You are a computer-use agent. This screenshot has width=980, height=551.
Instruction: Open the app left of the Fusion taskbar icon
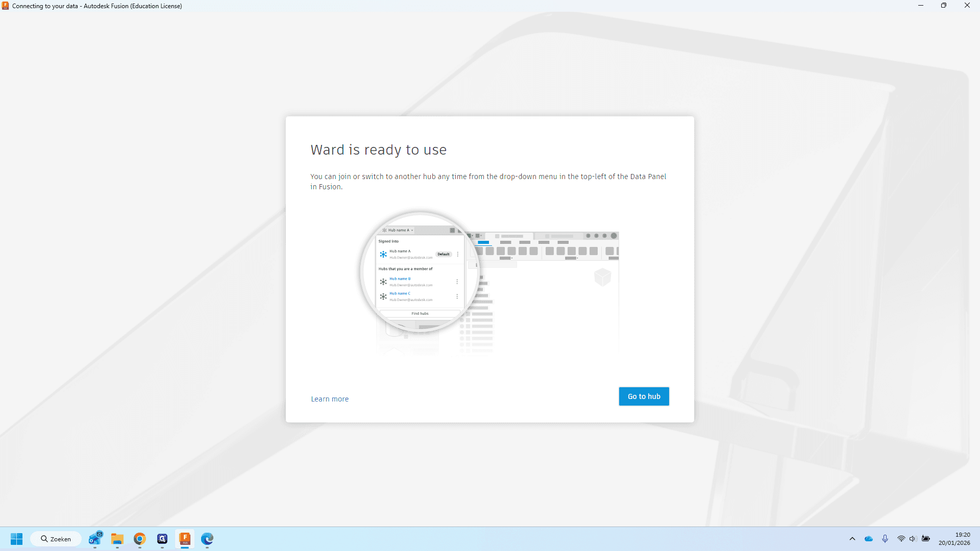pyautogui.click(x=162, y=539)
